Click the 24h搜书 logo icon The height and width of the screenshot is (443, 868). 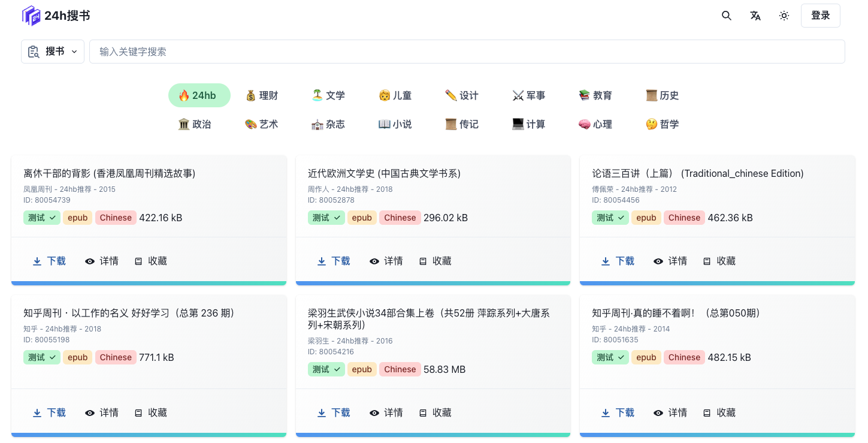click(31, 16)
